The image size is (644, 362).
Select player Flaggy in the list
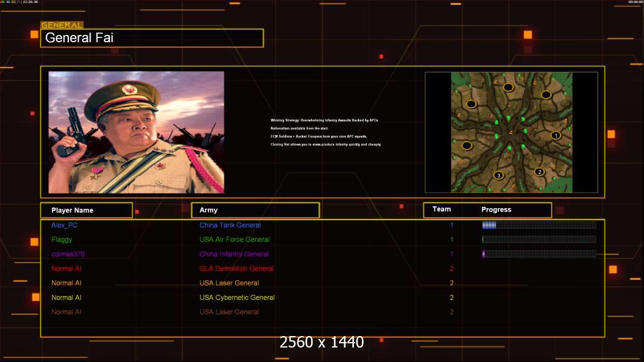pyautogui.click(x=62, y=240)
